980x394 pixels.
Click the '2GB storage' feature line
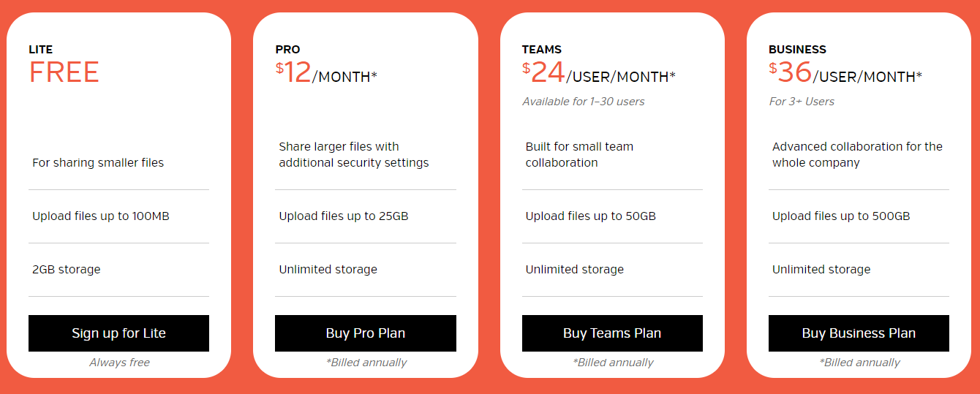pyautogui.click(x=67, y=270)
